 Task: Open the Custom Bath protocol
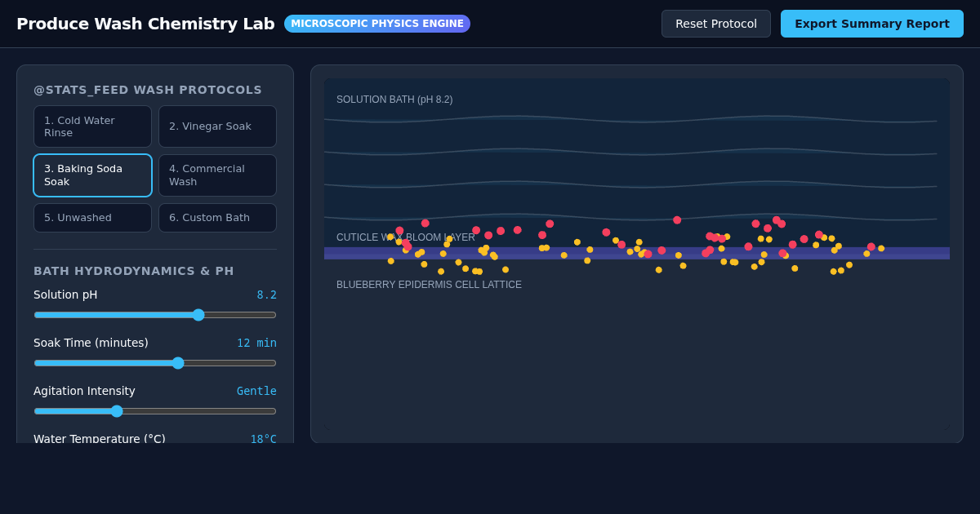coord(217,218)
